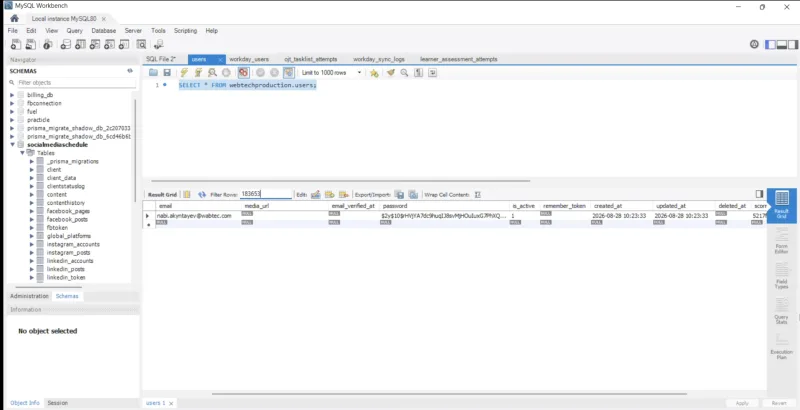800x410 pixels.
Task: Search table data icon
Action: click(141, 45)
